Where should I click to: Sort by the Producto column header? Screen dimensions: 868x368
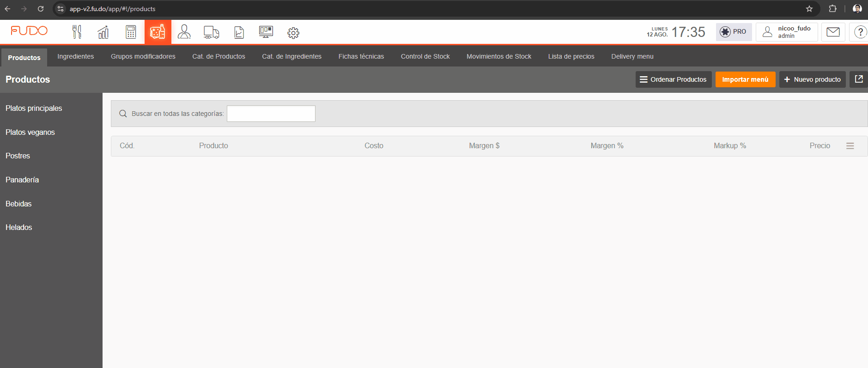pyautogui.click(x=213, y=145)
